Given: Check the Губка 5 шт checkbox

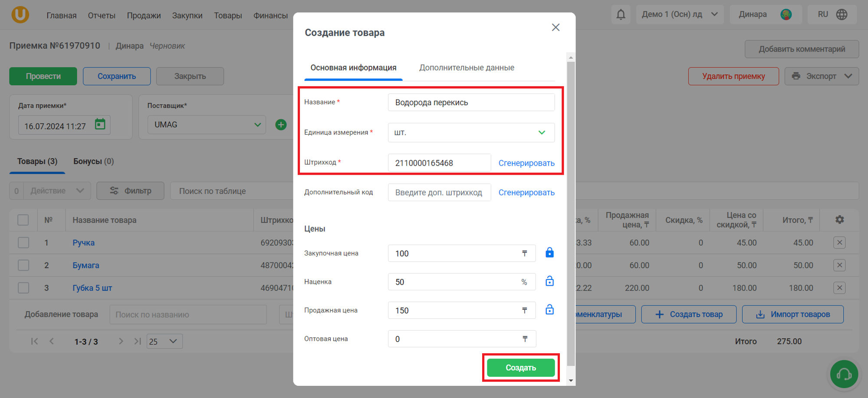Looking at the screenshot, I should (23, 288).
